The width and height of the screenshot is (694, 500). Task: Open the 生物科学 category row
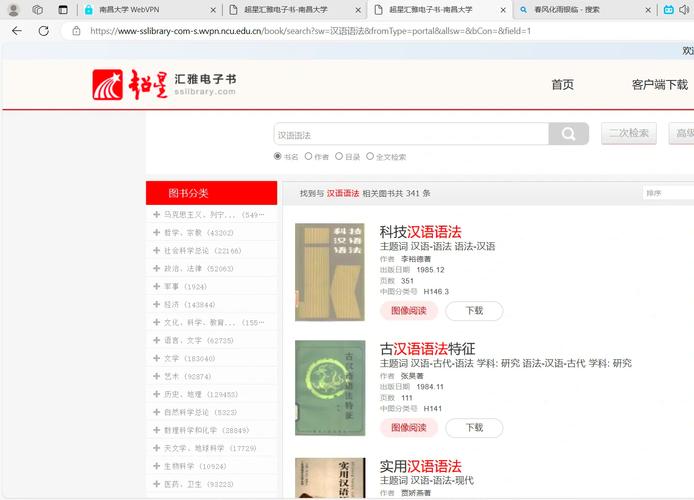pyautogui.click(x=212, y=466)
